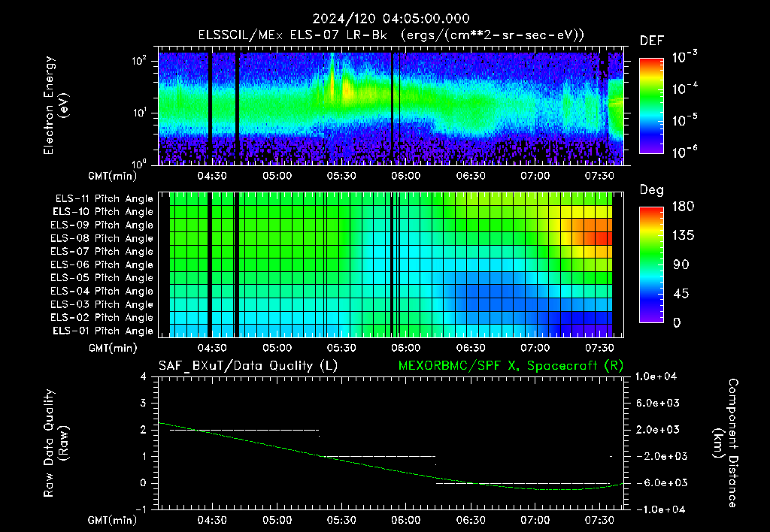The width and height of the screenshot is (770, 532).
Task: Click the GMT(min) label under the spectrogram
Action: (x=113, y=176)
